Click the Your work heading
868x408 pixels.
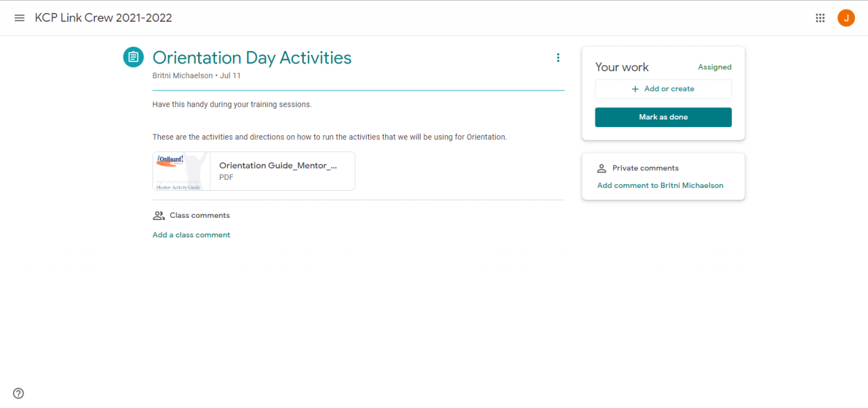click(x=622, y=67)
